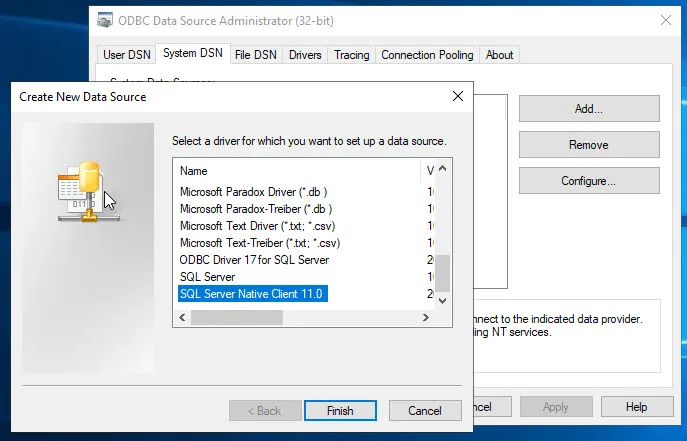
Task: Select the SQL Server driver entry
Action: pos(208,277)
